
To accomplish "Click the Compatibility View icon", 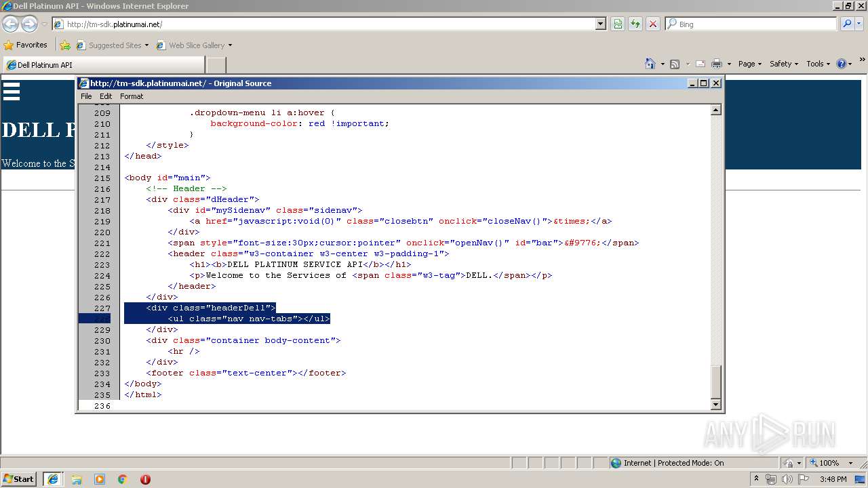I will [x=618, y=24].
